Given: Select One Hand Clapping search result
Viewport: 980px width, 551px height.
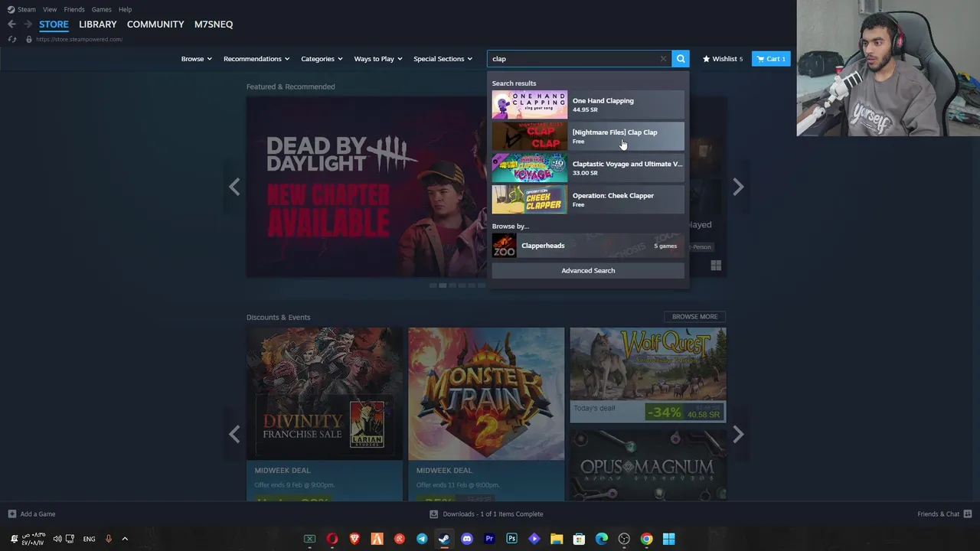Looking at the screenshot, I should click(588, 105).
